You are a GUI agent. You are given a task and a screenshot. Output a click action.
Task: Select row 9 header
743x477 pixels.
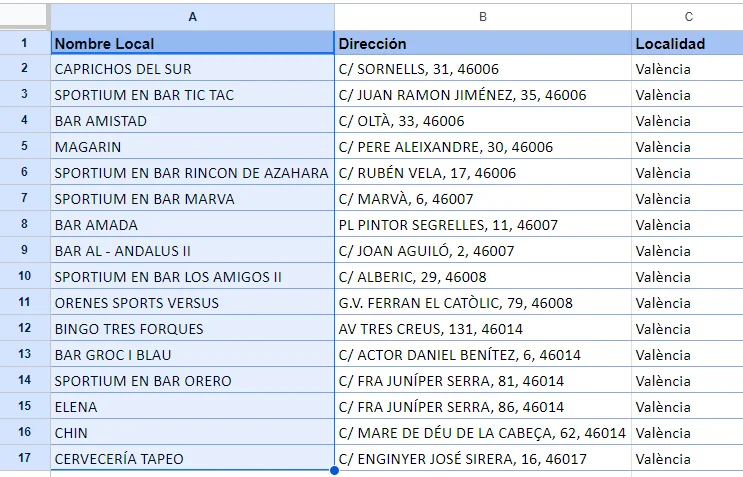point(25,250)
